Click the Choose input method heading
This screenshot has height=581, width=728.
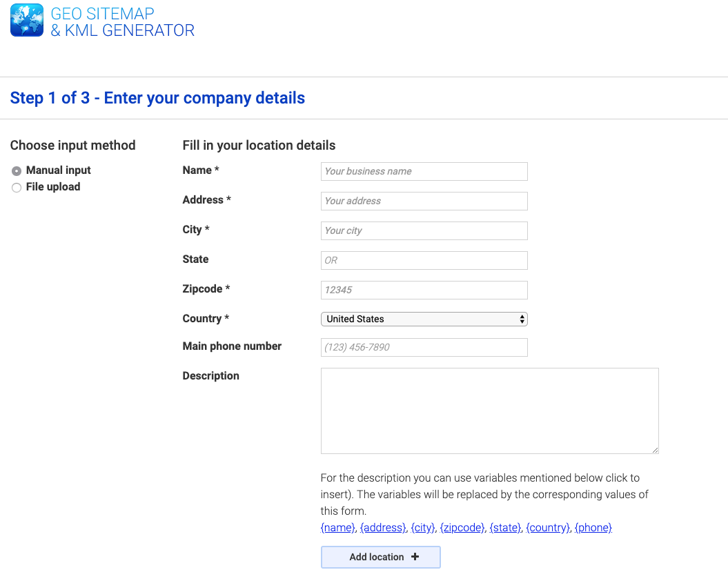pos(73,146)
